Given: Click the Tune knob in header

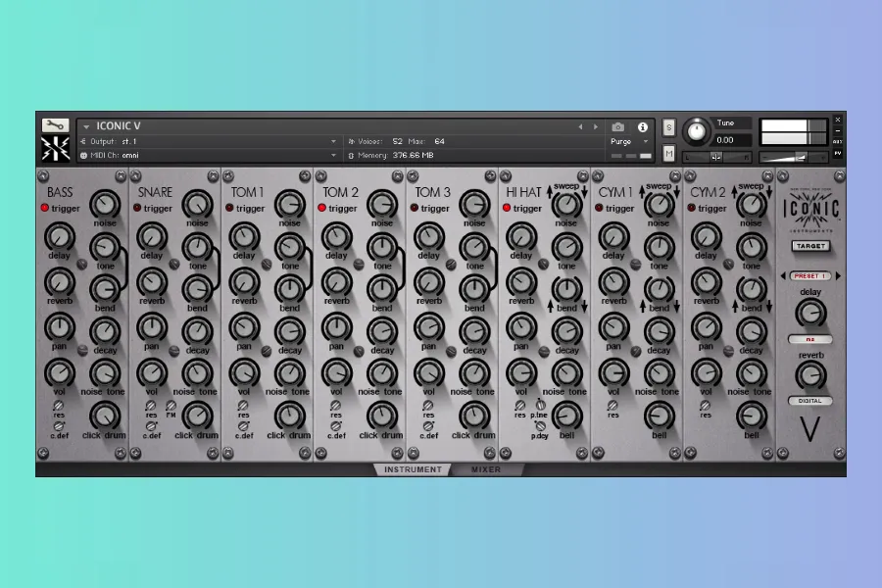Looking at the screenshot, I should [697, 130].
